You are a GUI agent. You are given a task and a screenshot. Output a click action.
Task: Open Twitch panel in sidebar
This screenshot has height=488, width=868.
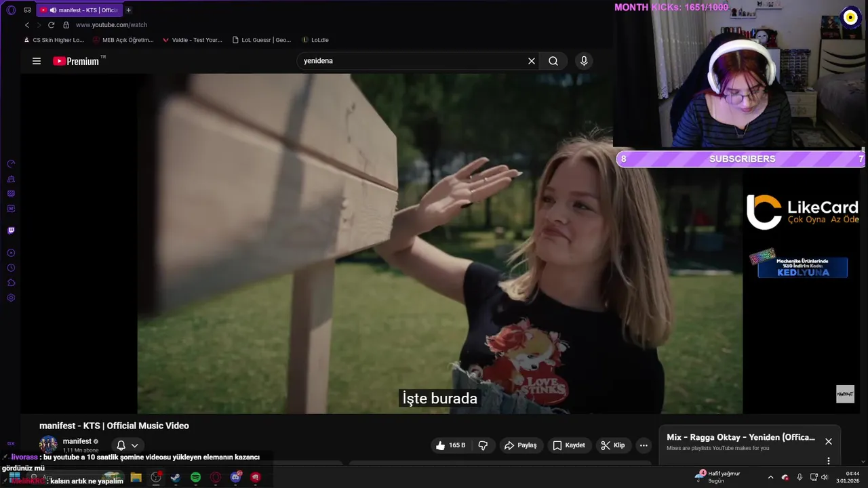coord(11,230)
